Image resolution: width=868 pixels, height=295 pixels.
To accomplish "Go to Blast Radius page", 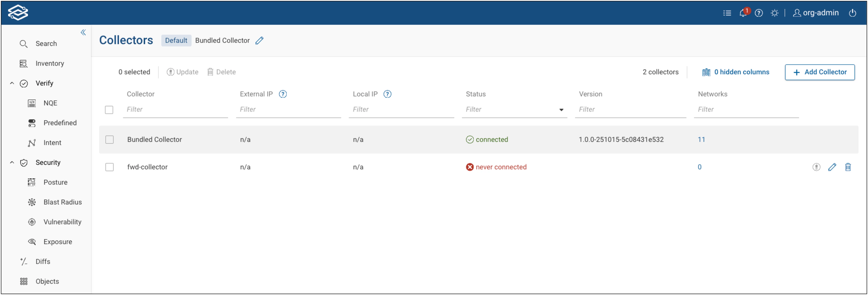I will point(62,202).
